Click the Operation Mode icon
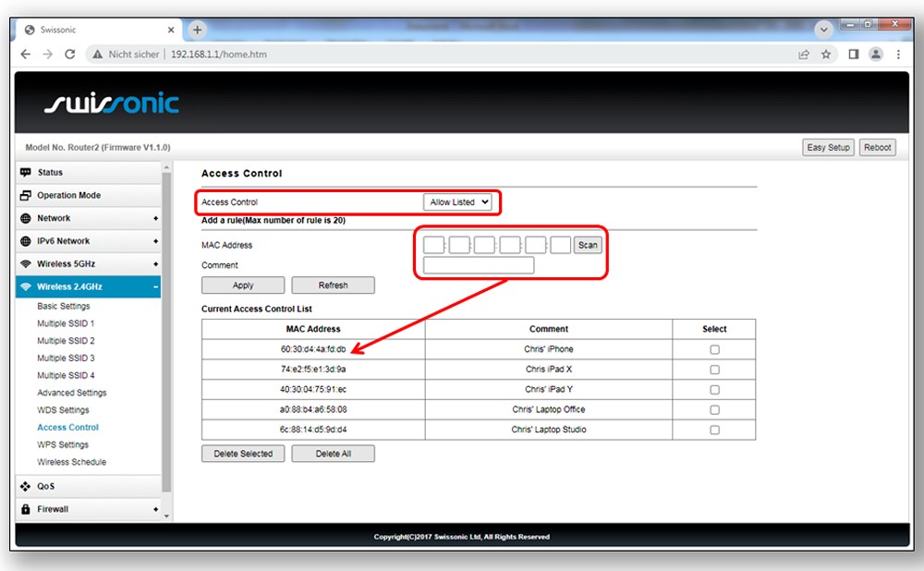Image resolution: width=924 pixels, height=571 pixels. coord(26,196)
